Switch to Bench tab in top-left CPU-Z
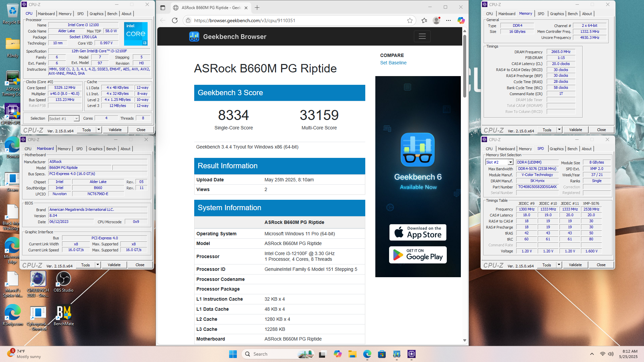The image size is (644, 362). tap(112, 14)
